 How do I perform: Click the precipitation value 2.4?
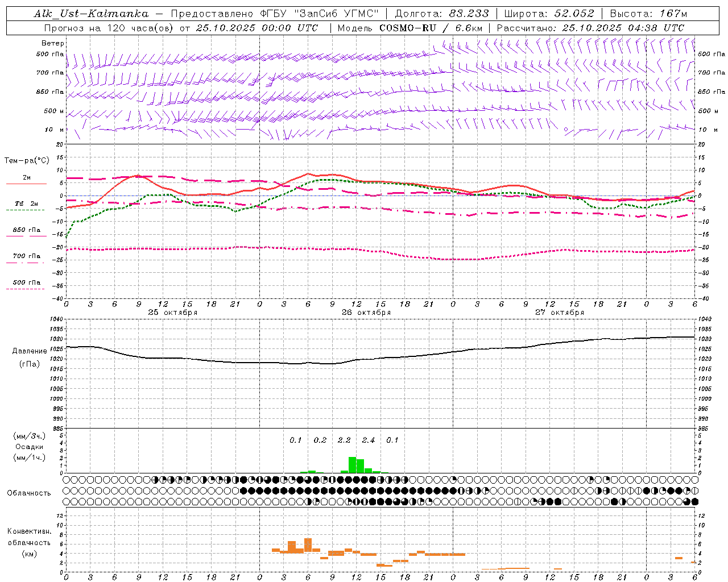click(x=369, y=440)
